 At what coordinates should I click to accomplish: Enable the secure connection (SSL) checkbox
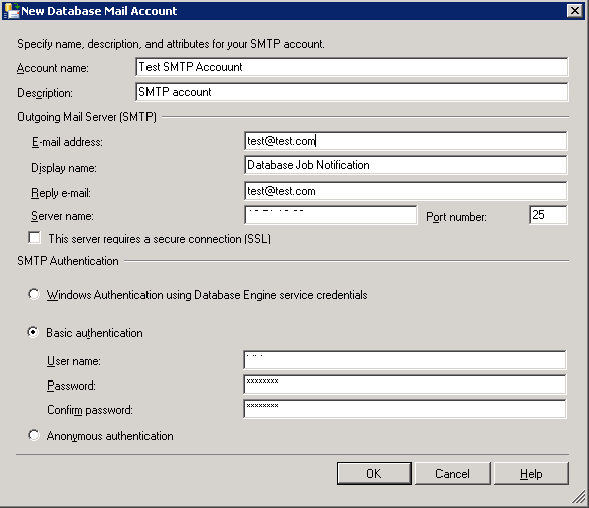pyautogui.click(x=35, y=238)
